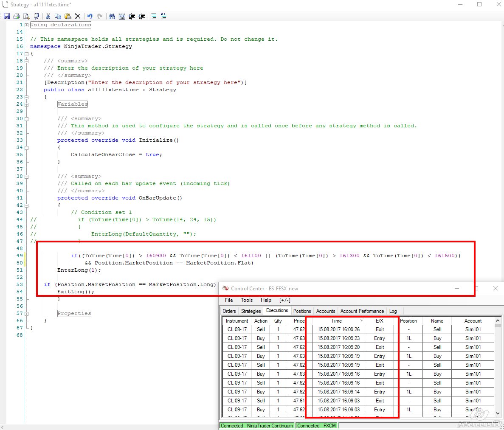Collapse the namespace block at line 17
504x430 pixels.
point(26,54)
